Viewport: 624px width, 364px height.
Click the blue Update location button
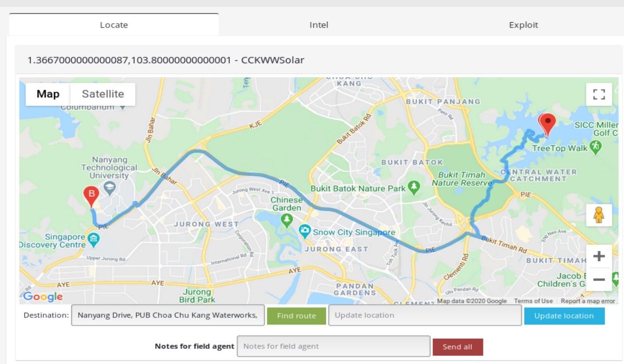[x=564, y=316]
